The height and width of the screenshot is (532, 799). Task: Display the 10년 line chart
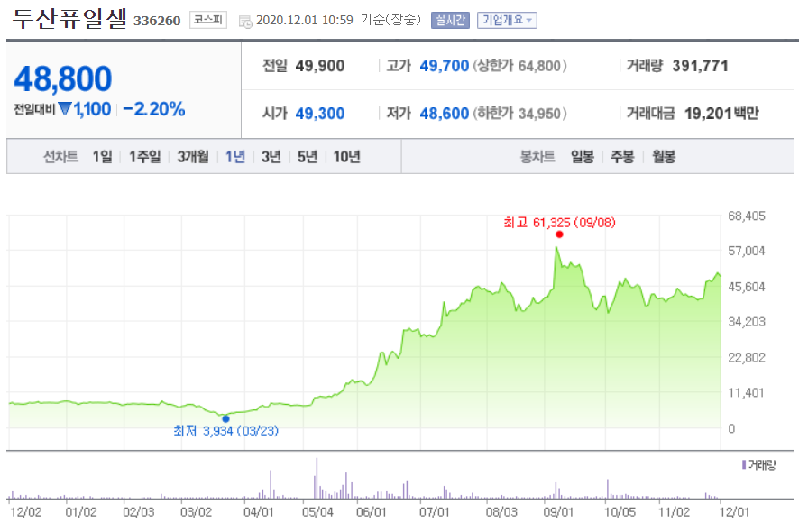346,157
